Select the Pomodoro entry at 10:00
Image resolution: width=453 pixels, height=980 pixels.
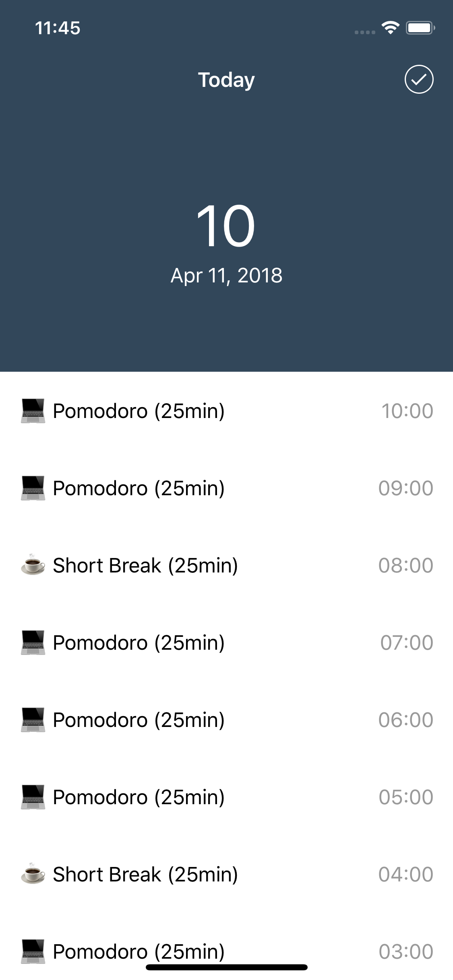tap(226, 411)
